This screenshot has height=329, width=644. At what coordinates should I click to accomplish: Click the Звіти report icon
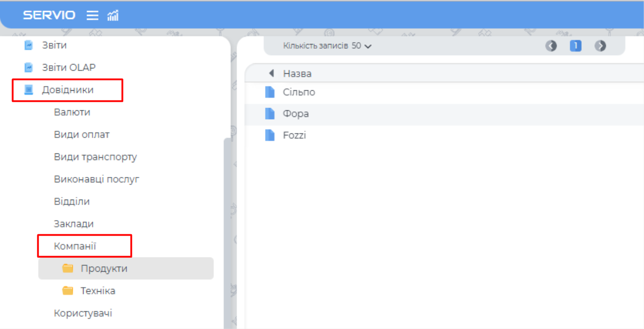point(29,45)
